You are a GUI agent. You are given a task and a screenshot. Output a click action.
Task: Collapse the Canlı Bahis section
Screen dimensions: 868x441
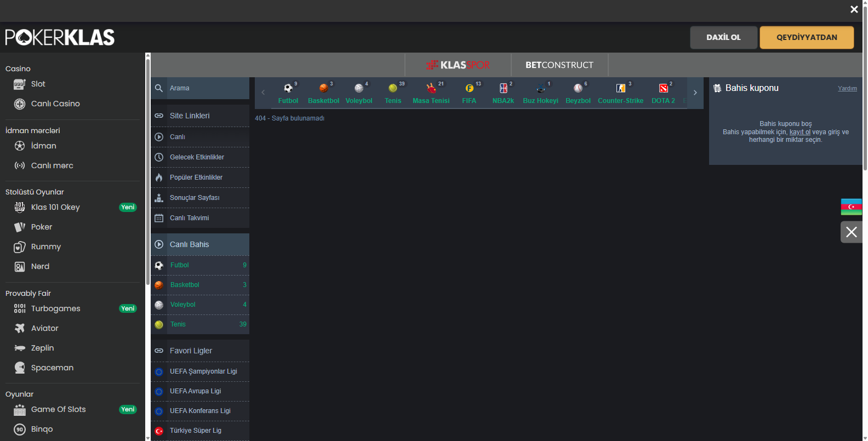click(x=200, y=244)
